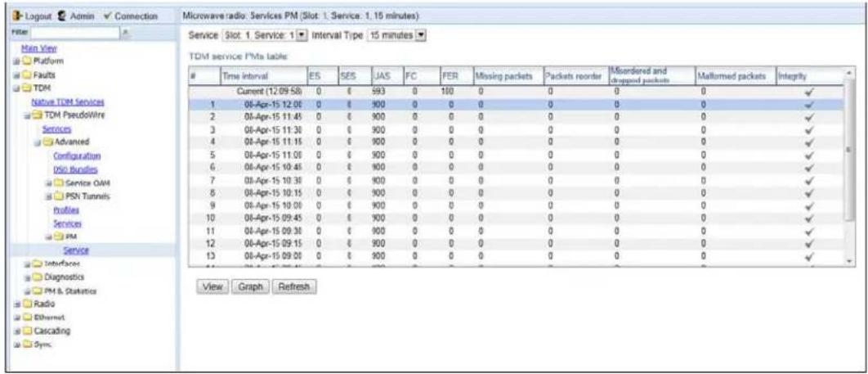The height and width of the screenshot is (374, 868).
Task: Click the Graph button
Action: pyautogui.click(x=251, y=287)
